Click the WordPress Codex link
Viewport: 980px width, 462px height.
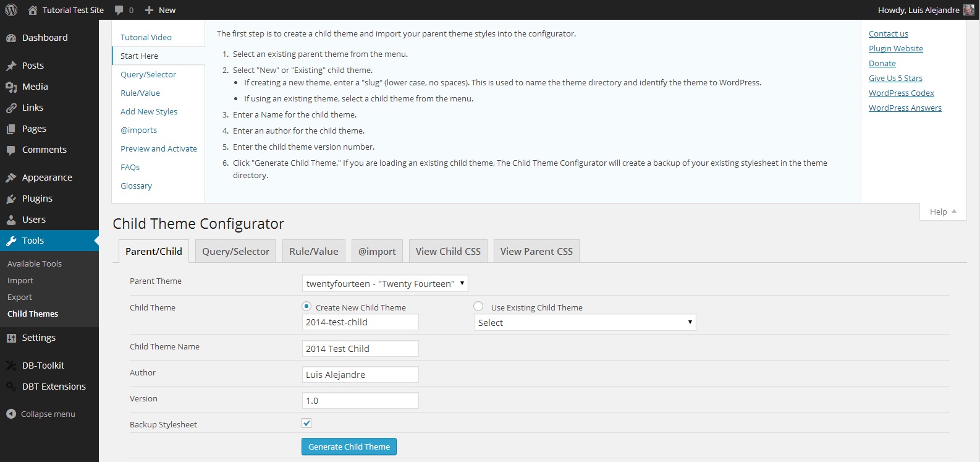coord(901,93)
